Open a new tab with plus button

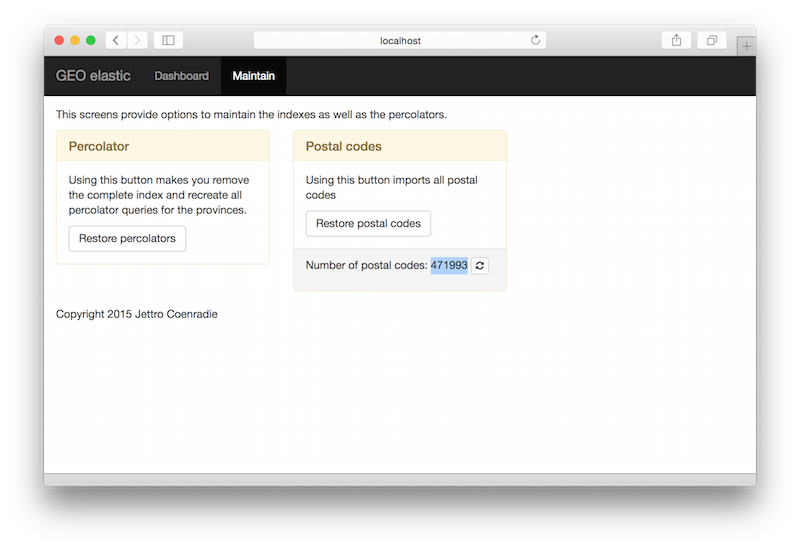coord(746,46)
